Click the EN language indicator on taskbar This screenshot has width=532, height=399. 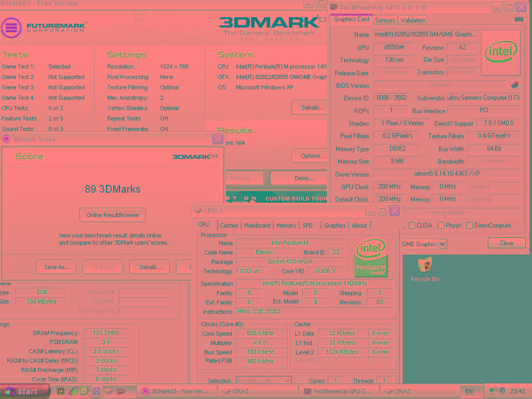469,391
